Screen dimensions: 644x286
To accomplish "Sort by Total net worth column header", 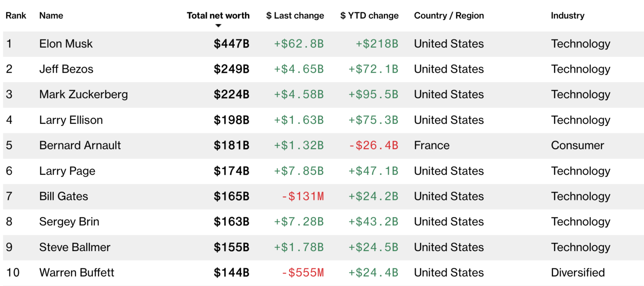I will [218, 16].
